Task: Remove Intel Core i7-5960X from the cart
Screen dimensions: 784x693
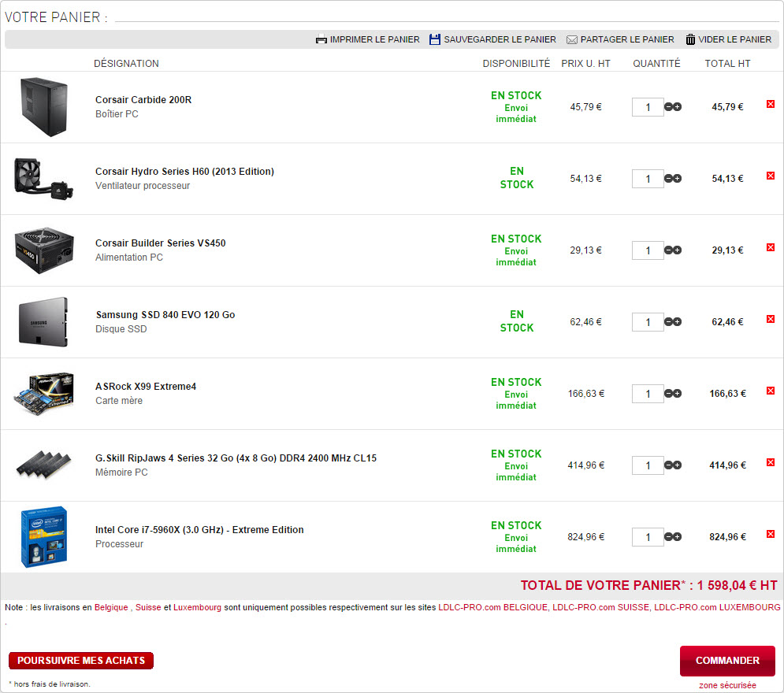Action: [771, 534]
